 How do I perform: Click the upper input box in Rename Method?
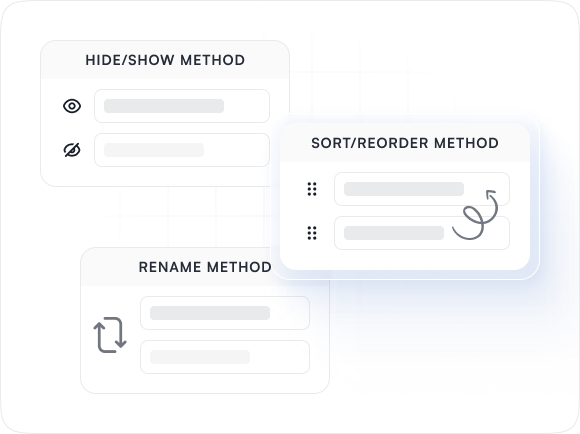[225, 313]
